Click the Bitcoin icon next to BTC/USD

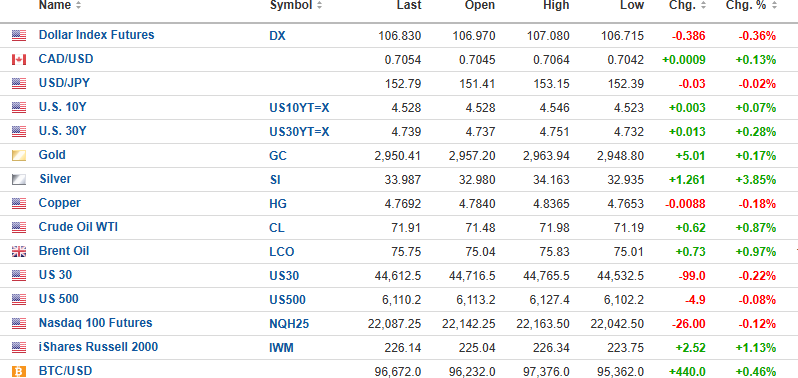(19, 372)
